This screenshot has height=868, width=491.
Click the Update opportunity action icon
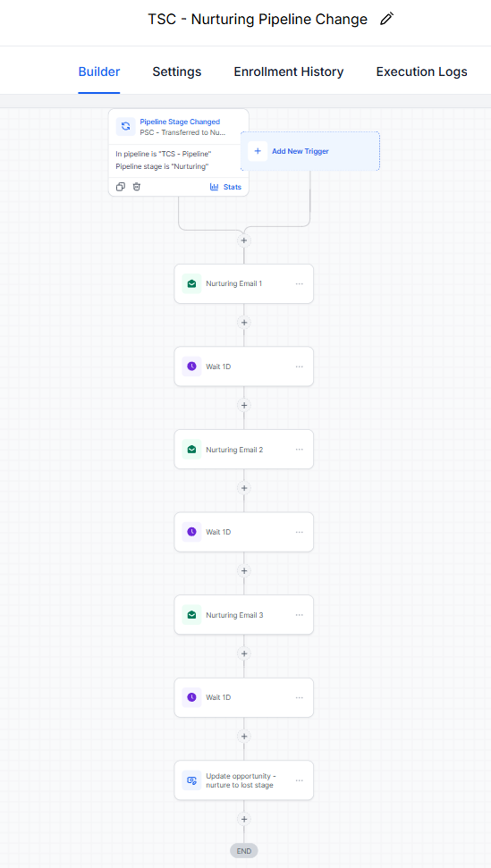click(x=191, y=780)
